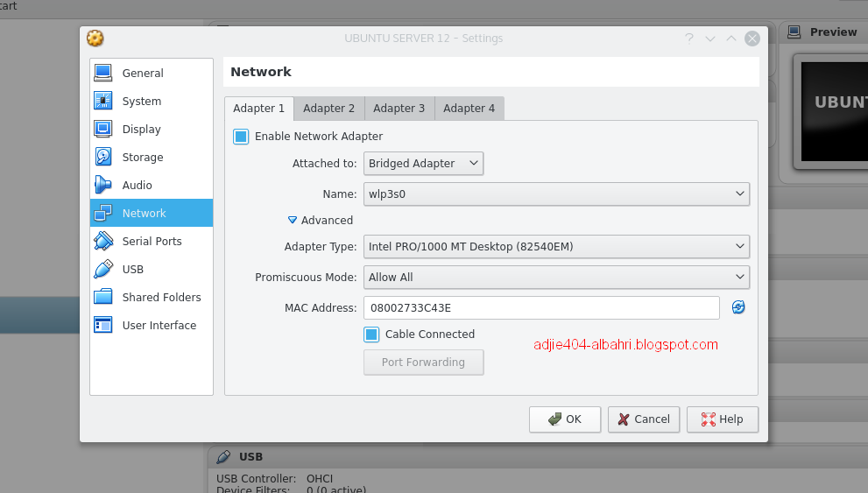The width and height of the screenshot is (868, 493).
Task: Click the USB section icon in background window
Action: 223,456
